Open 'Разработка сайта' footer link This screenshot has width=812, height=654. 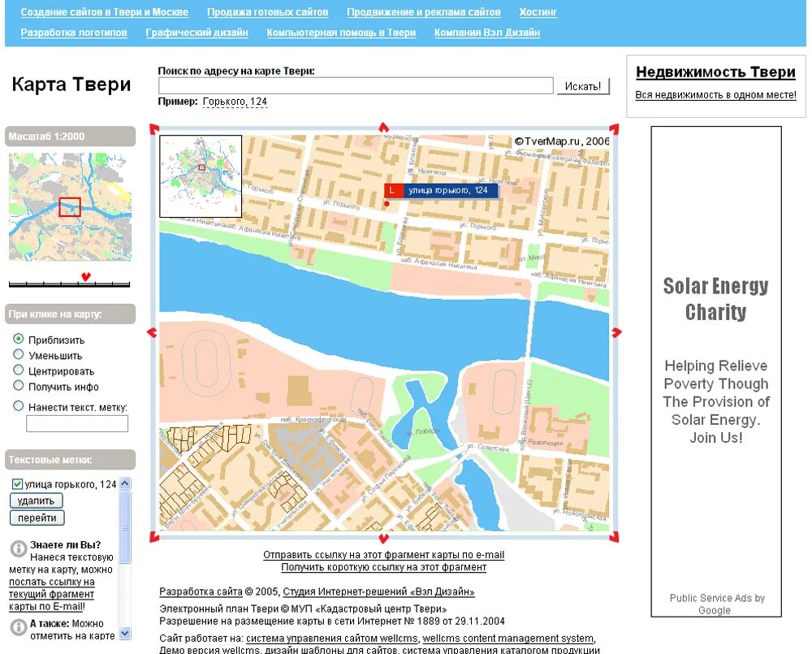201,591
